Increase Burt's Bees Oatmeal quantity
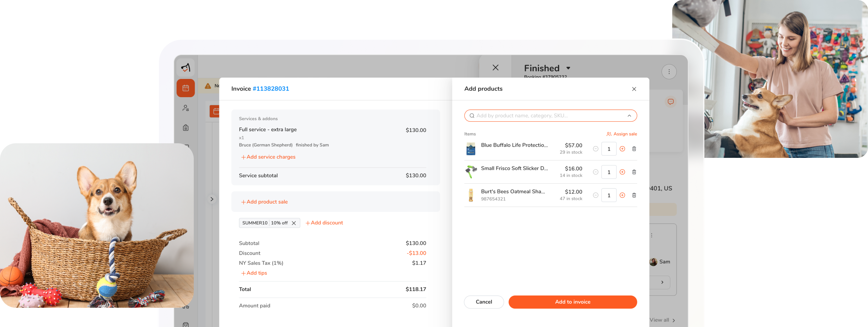 click(622, 195)
